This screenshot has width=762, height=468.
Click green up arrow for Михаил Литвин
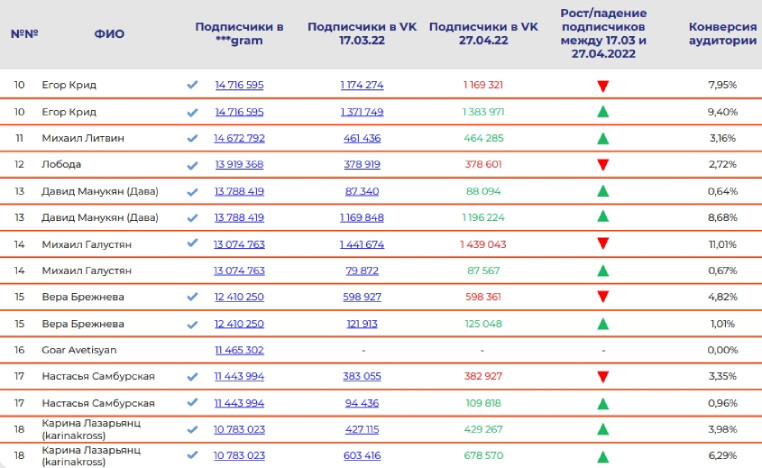tap(602, 138)
